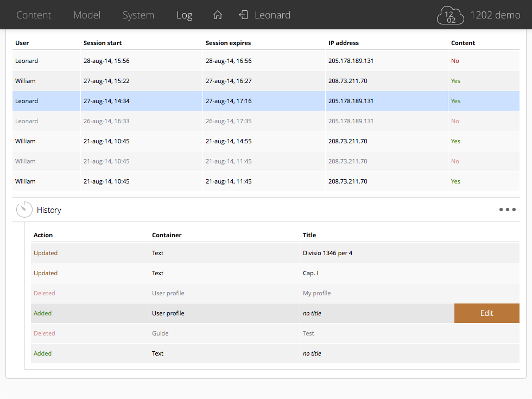
Task: Open the Model menu
Action: click(87, 15)
